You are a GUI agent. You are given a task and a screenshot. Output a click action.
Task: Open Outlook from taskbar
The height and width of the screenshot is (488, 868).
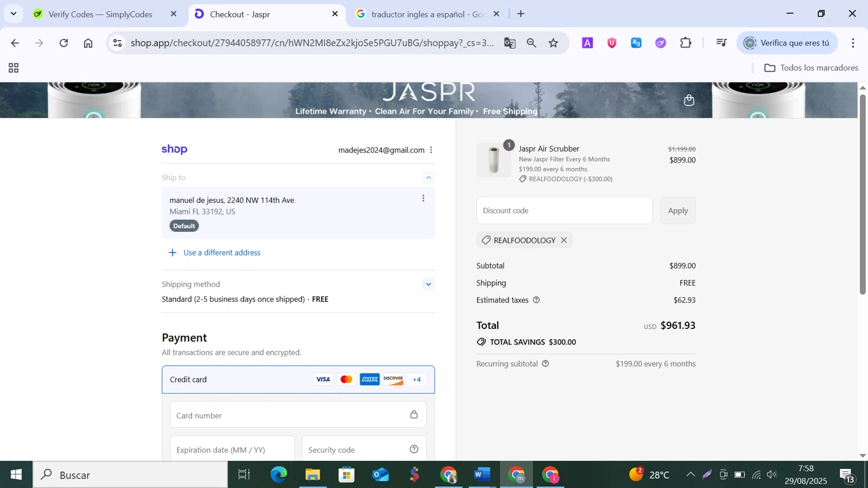coord(381,475)
